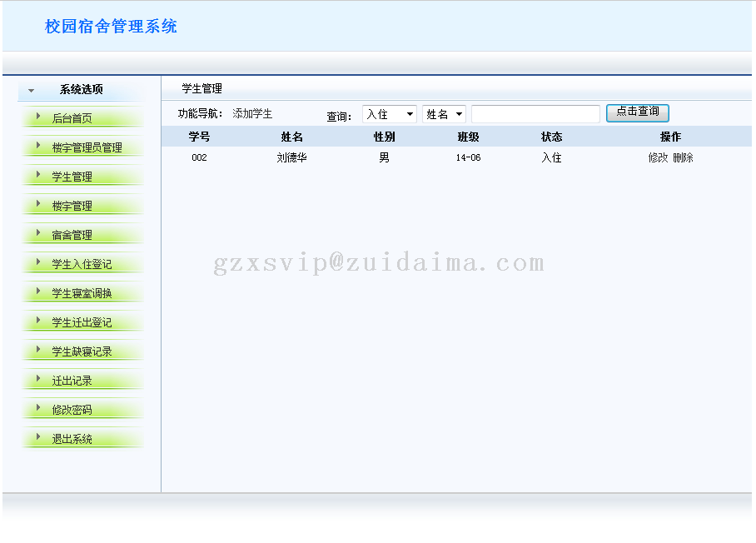Click the arrow icon beside 退出系统
Viewport: 756px width, 543px height.
pyautogui.click(x=38, y=436)
